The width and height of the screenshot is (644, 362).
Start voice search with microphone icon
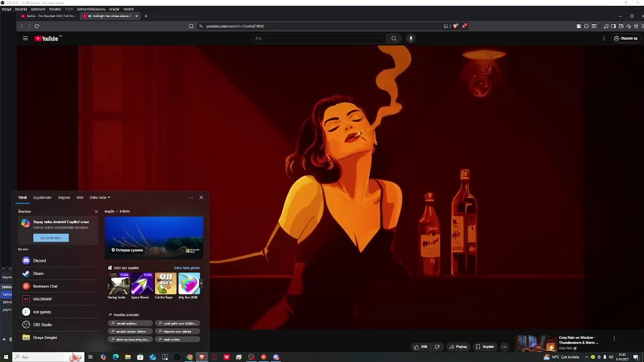411,38
